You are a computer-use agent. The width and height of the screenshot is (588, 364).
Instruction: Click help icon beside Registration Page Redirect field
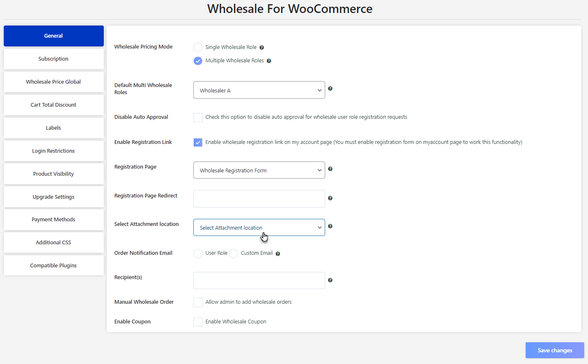pos(330,198)
